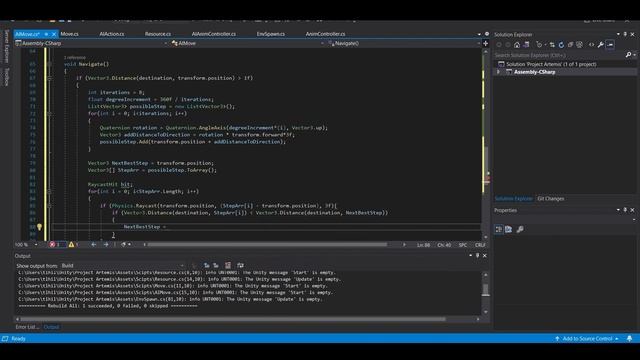Click Switch Views icon in Solution Explorer

pos(526,45)
